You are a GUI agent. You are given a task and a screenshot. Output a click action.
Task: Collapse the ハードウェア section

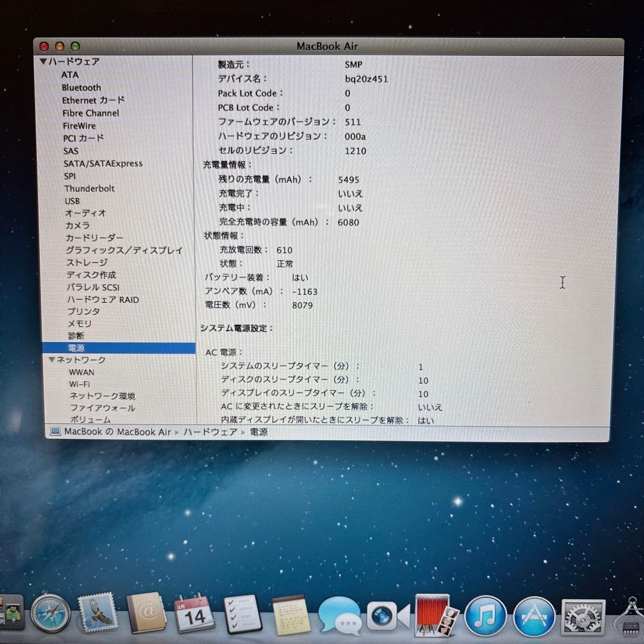(x=43, y=61)
